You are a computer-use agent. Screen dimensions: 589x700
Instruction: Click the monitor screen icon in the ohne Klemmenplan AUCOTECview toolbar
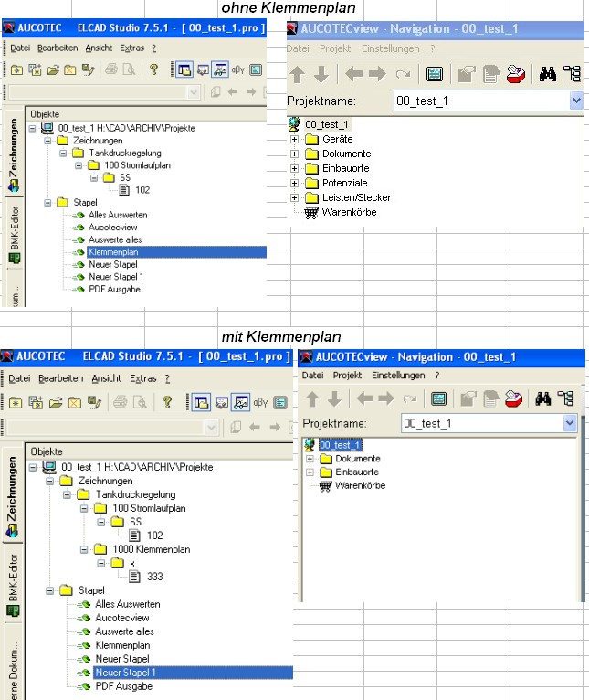435,74
